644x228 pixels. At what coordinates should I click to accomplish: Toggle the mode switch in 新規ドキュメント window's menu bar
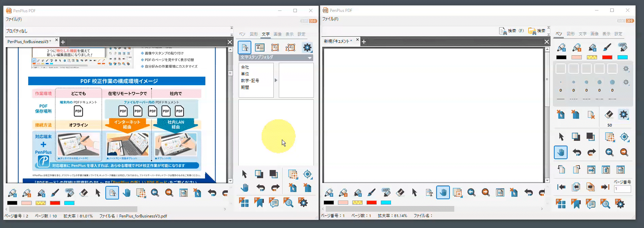coord(626,21)
